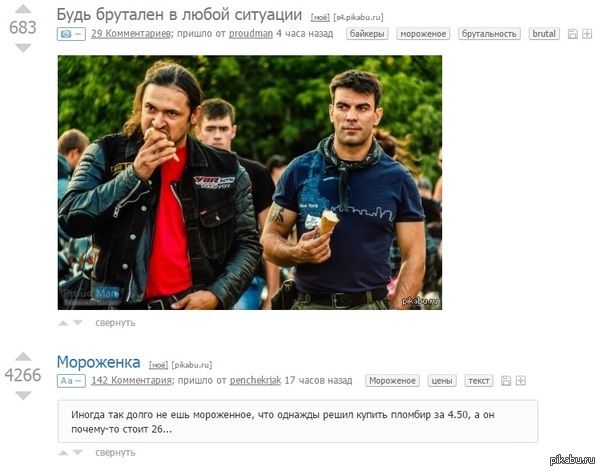The height and width of the screenshot is (471, 600).
Task: Collapse the biker image via свернуть
Action: [x=115, y=323]
